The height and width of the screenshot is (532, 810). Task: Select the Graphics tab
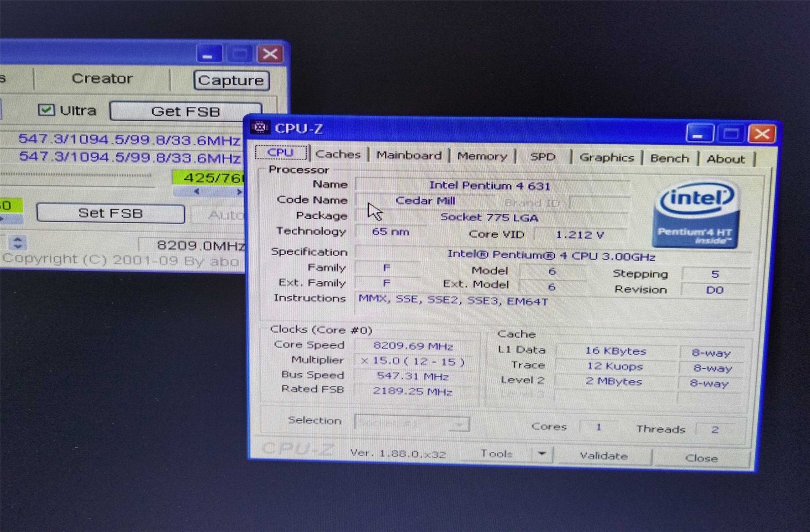(607, 158)
